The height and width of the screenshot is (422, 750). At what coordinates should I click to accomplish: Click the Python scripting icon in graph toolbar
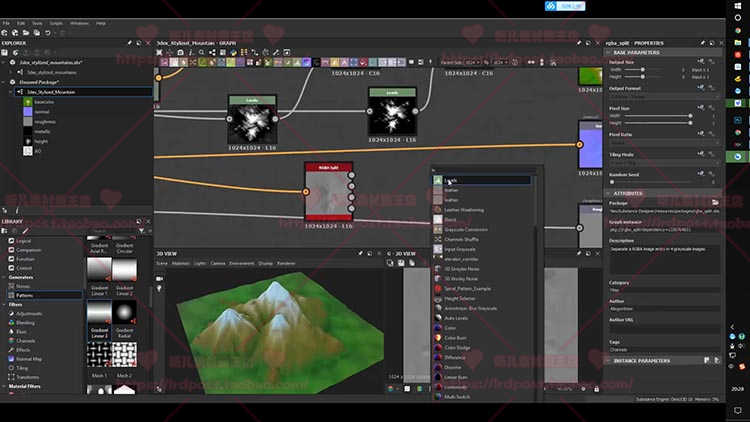coord(233,53)
